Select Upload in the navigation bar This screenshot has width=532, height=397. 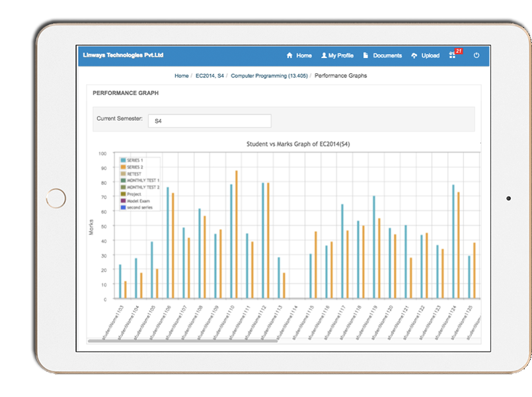pos(426,55)
